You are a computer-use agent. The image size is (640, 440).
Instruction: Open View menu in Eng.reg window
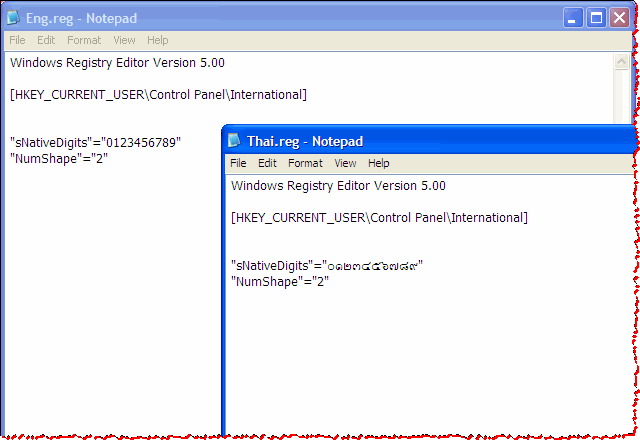click(124, 40)
